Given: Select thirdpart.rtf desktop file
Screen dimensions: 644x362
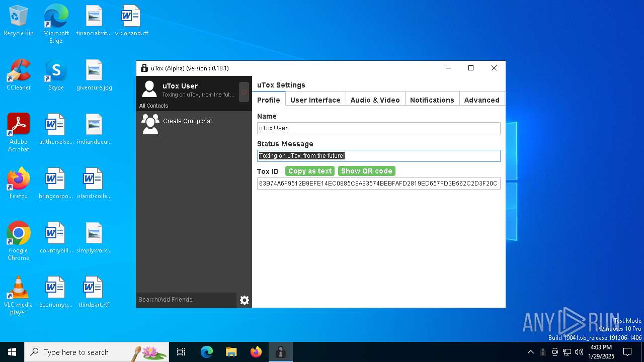Looking at the screenshot, I should click(94, 293).
